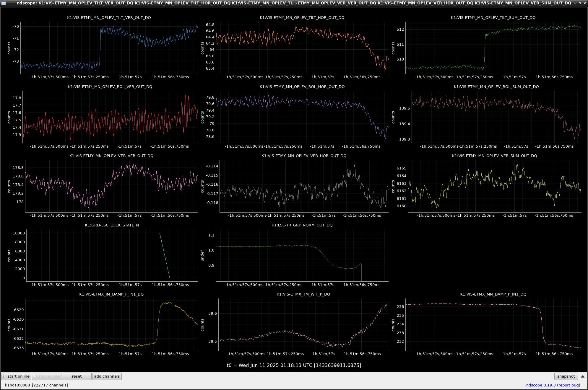Click the 6165 y-axis tick on VER_SUM plot
The height and width of the screenshot is (390, 588).
tap(401, 168)
